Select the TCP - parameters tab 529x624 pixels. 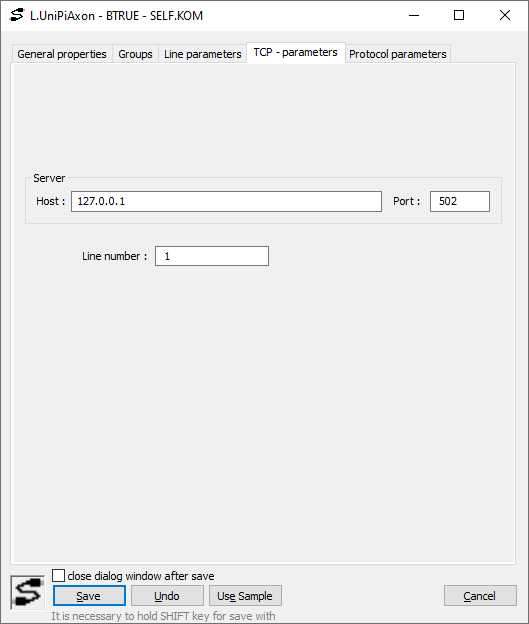pyautogui.click(x=296, y=52)
